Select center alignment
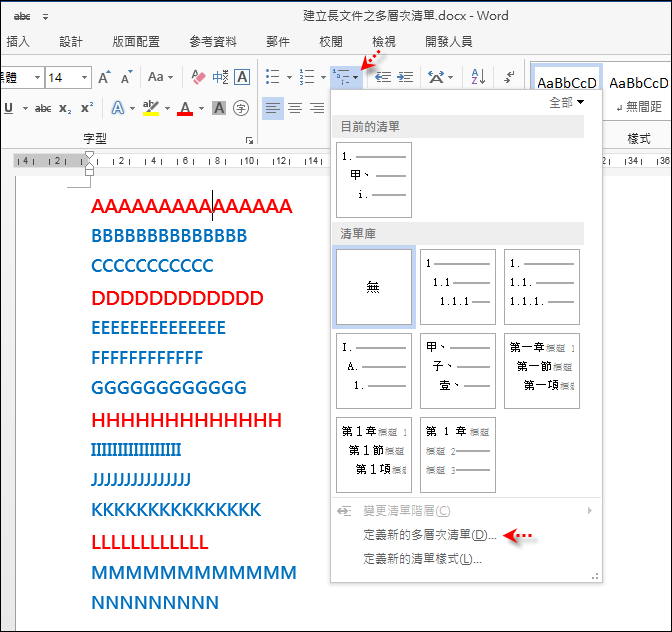The image size is (672, 632). (295, 108)
